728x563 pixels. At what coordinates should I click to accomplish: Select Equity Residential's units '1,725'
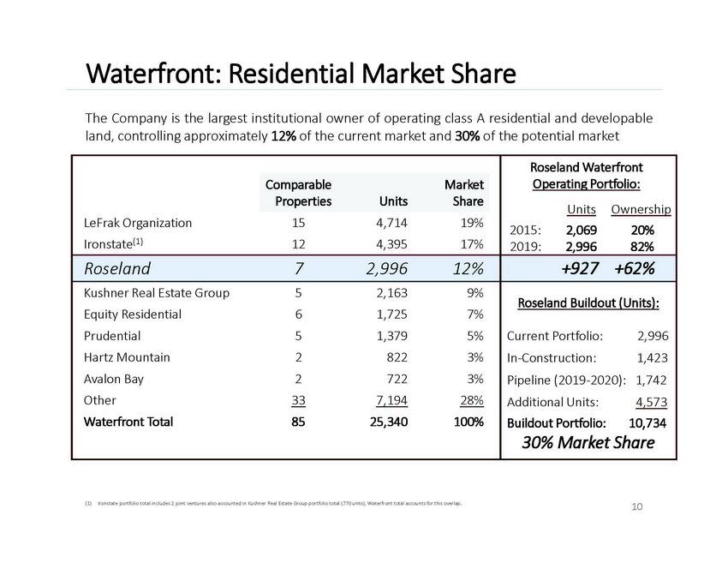point(391,314)
